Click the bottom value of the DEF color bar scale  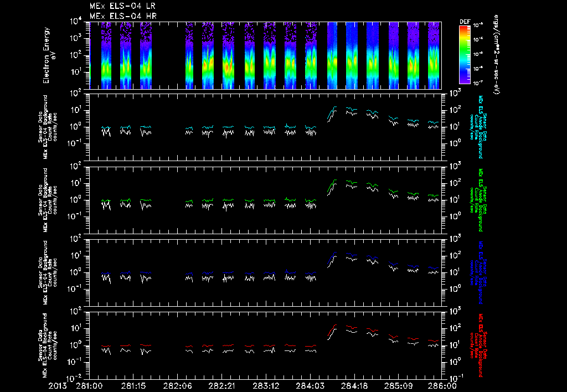pyautogui.click(x=478, y=83)
